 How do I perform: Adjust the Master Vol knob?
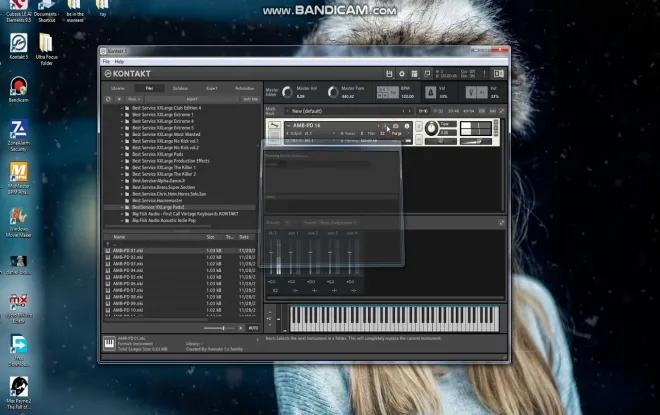coord(287,92)
